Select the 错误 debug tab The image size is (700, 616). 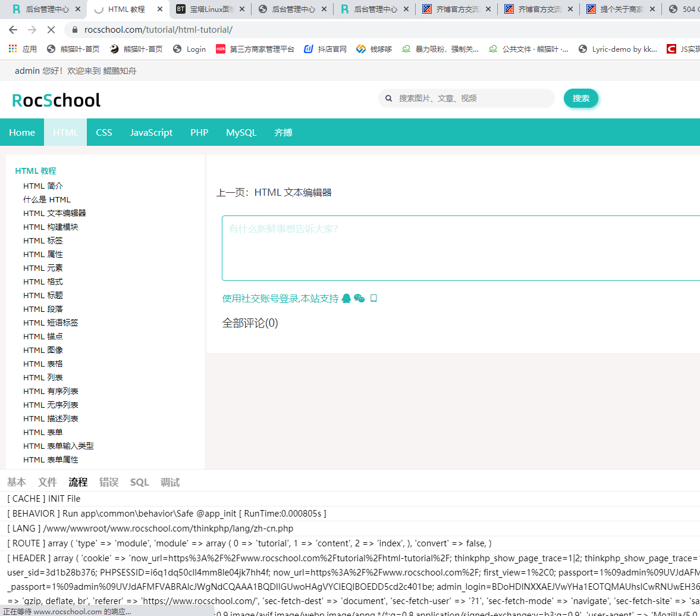[109, 482]
